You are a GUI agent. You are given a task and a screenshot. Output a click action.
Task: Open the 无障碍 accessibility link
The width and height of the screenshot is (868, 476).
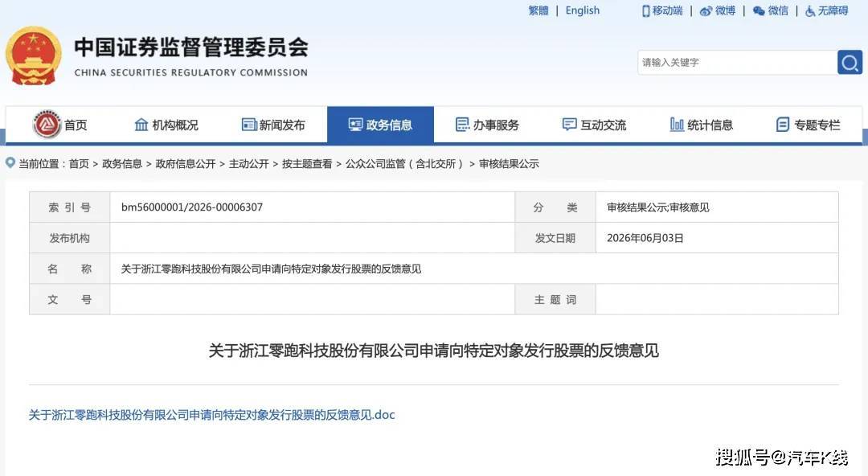tap(833, 10)
